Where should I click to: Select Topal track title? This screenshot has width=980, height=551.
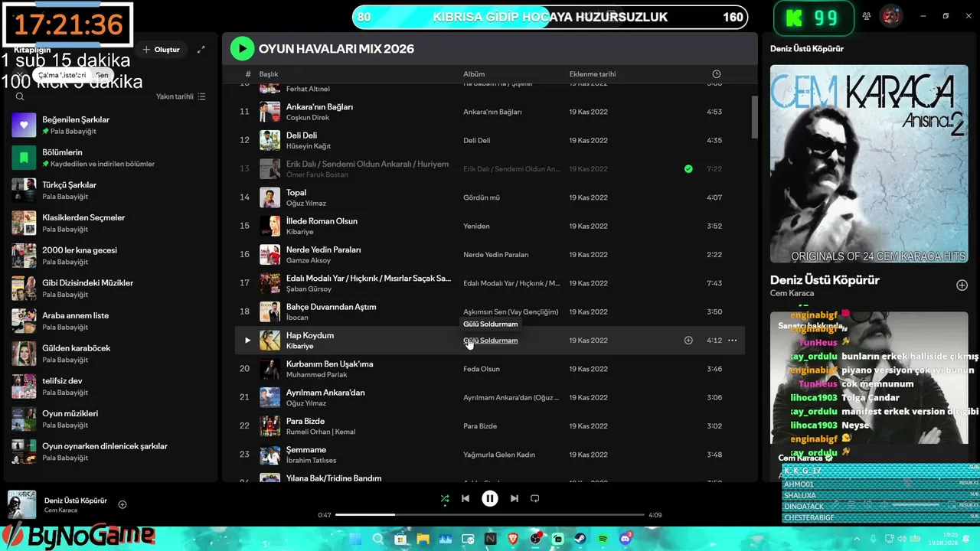[x=296, y=193]
